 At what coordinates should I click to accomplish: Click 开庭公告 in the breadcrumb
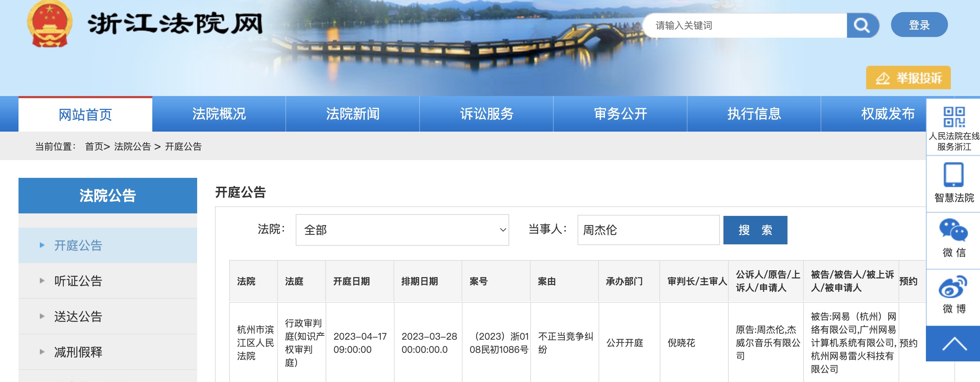pyautogui.click(x=183, y=146)
